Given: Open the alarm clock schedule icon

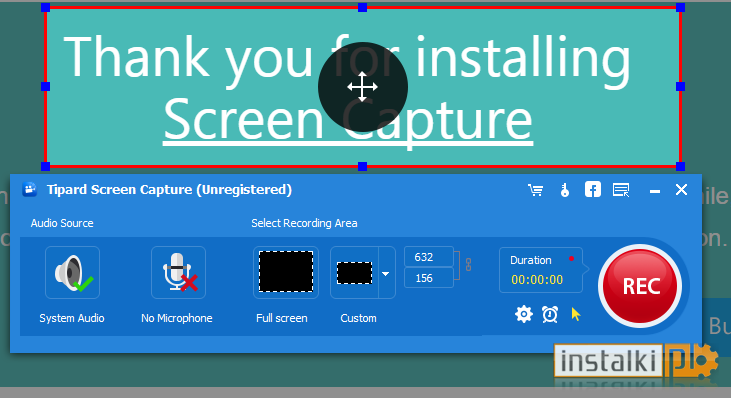Looking at the screenshot, I should coord(550,314).
